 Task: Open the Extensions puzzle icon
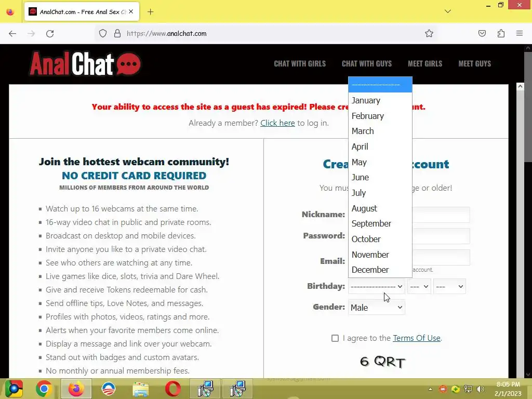pos(501,33)
